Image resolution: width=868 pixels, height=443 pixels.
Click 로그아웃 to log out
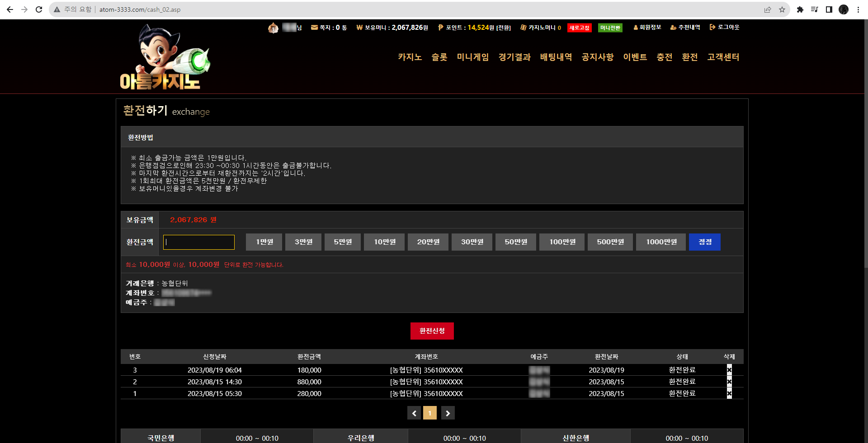(x=725, y=28)
